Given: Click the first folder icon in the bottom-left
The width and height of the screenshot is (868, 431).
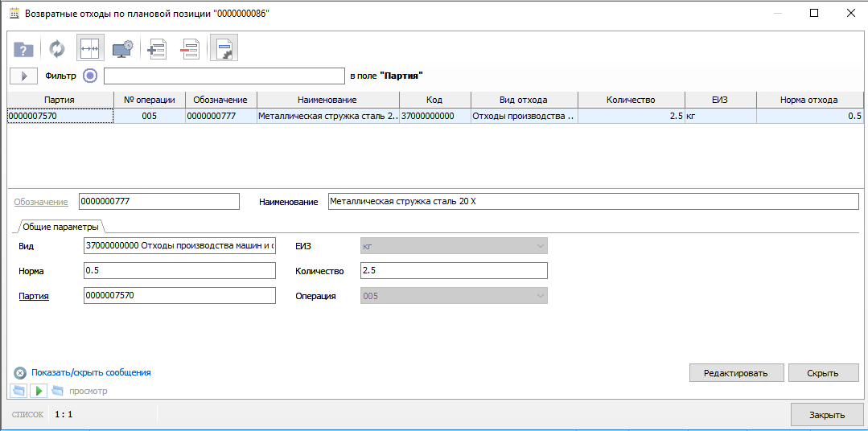Looking at the screenshot, I should [x=18, y=391].
